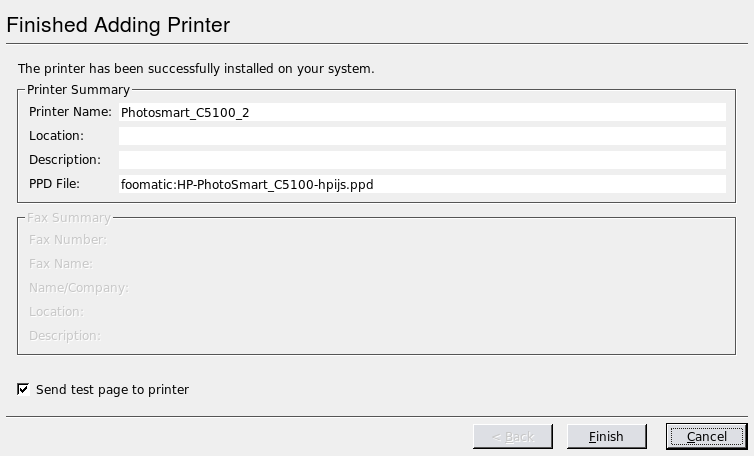Click the disabled Location label in Fax Summary

[x=56, y=312]
